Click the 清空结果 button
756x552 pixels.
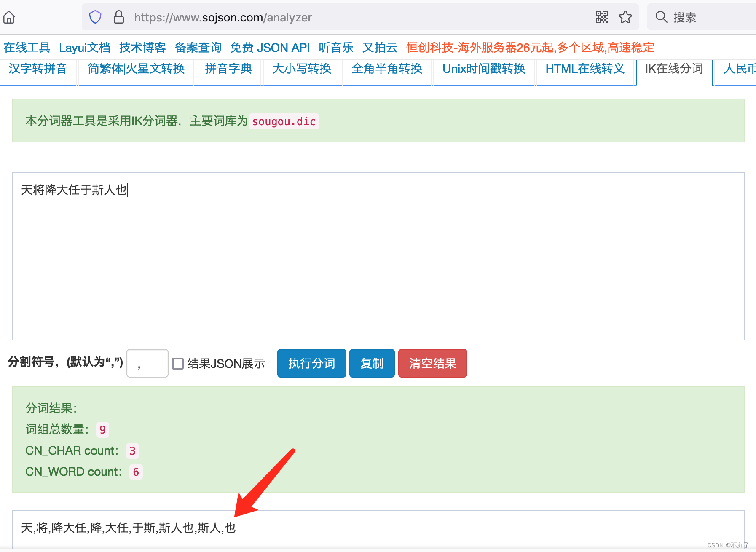(x=433, y=363)
